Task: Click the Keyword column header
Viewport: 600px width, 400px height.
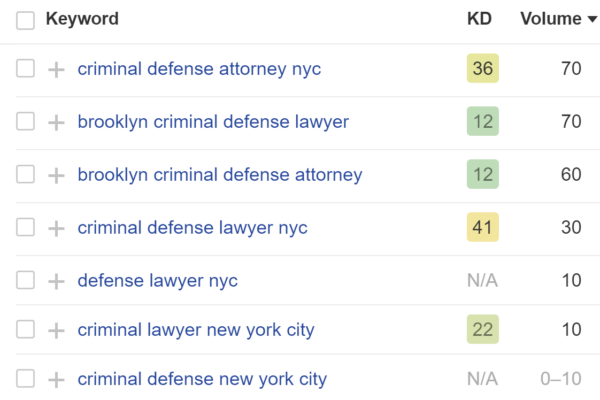Action: pos(82,19)
